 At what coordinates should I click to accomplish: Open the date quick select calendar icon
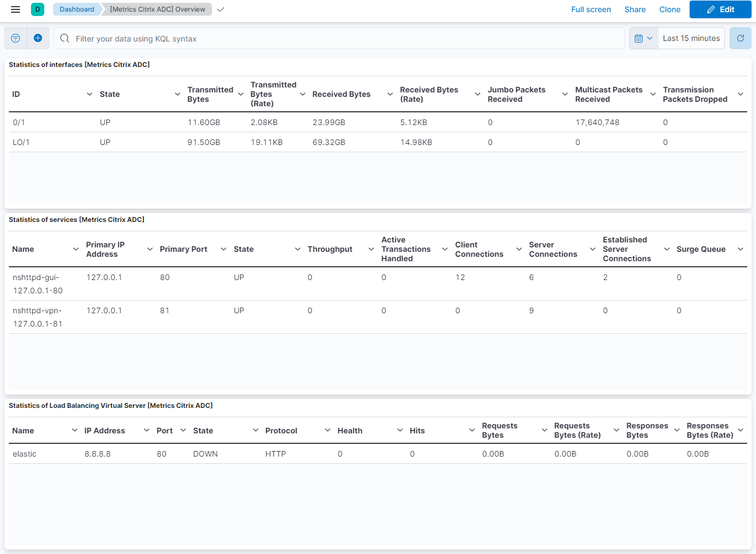(x=643, y=38)
